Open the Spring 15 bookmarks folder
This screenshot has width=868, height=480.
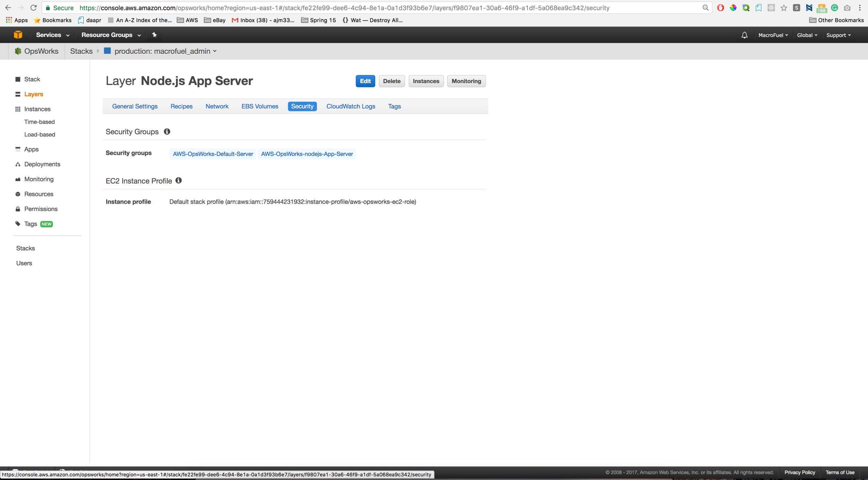318,20
